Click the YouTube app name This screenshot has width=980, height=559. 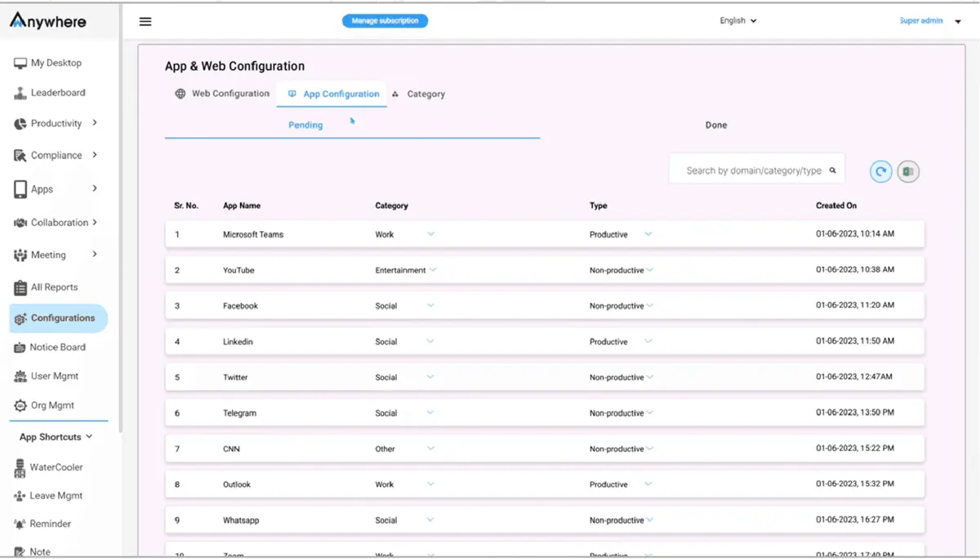238,270
